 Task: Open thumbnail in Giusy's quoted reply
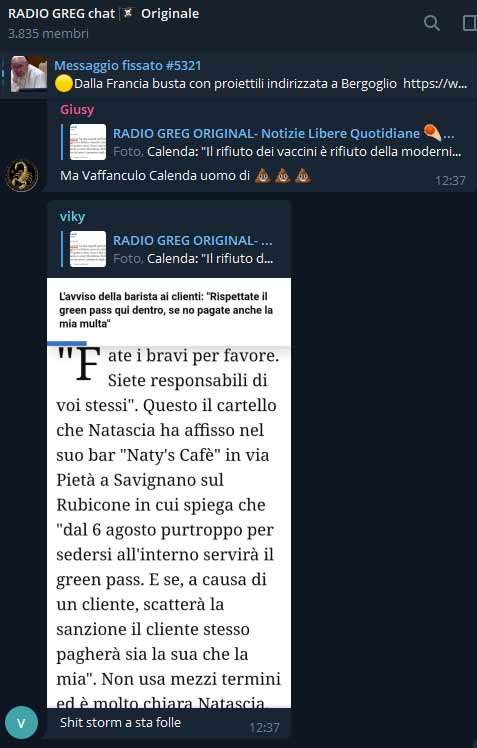click(x=88, y=142)
